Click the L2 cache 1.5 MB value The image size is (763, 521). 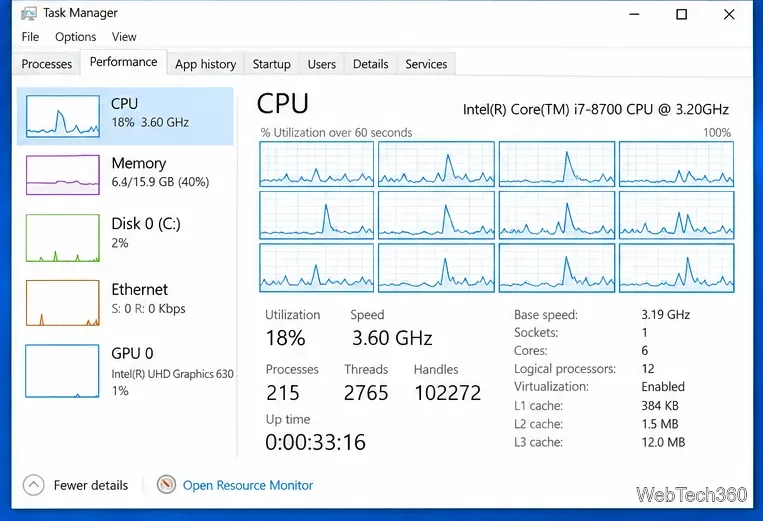[x=660, y=424]
